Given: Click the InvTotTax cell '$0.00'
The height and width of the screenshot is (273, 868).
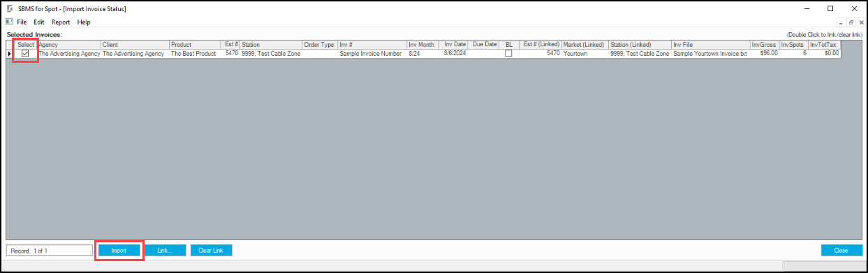Looking at the screenshot, I should [825, 53].
